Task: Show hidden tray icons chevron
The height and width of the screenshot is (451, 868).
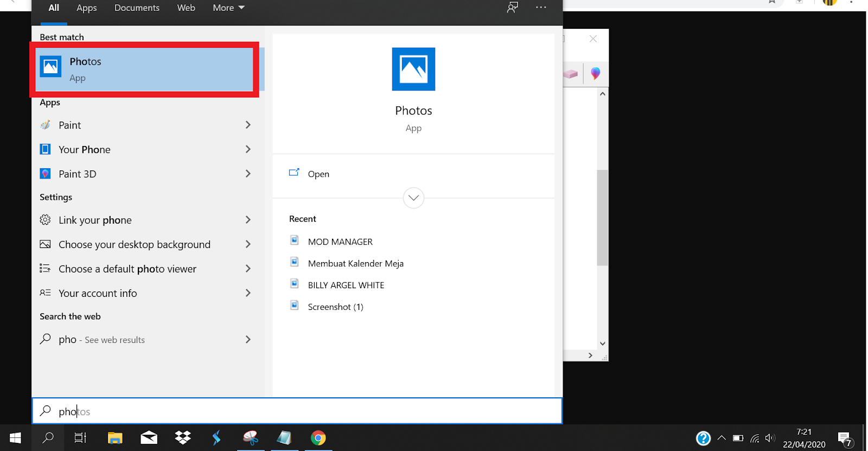Action: click(722, 438)
